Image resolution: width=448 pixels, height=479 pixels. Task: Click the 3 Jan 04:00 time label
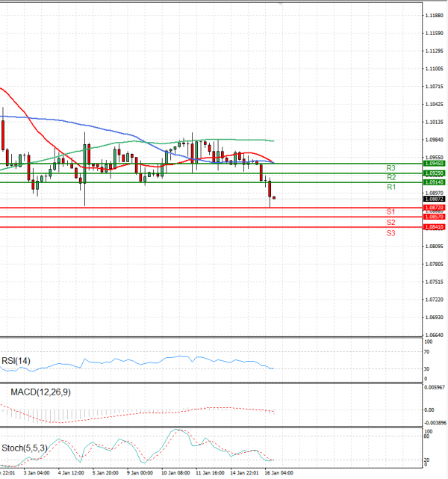(x=37, y=473)
